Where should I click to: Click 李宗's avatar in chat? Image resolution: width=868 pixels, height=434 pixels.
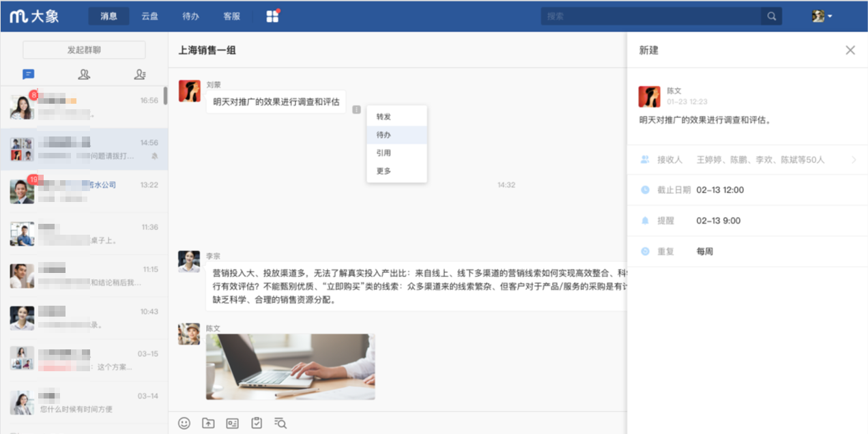[x=189, y=261]
